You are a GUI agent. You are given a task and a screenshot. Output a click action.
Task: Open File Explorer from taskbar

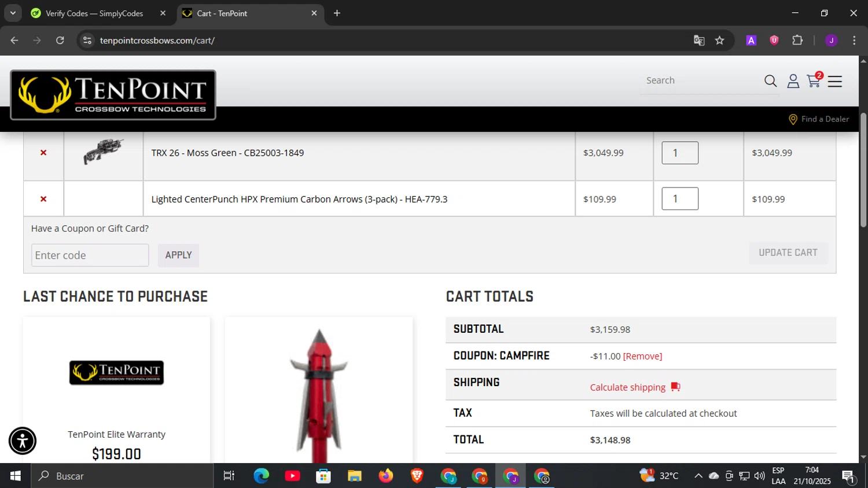click(x=355, y=476)
